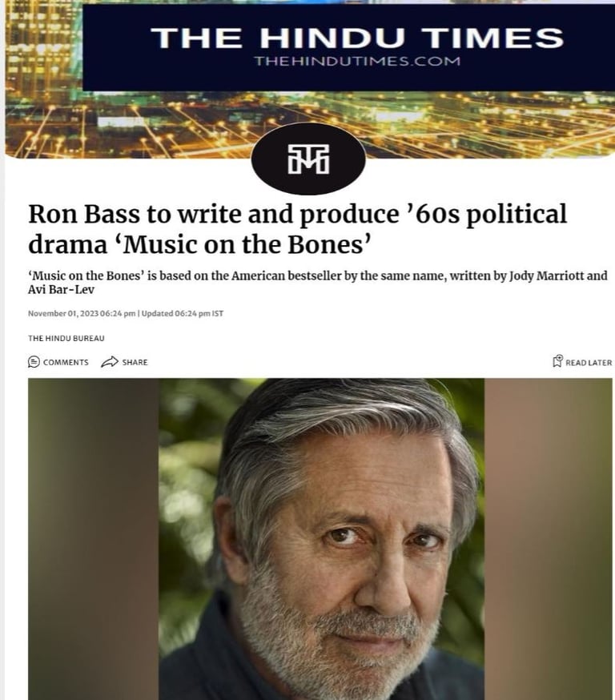The width and height of the screenshot is (615, 700).
Task: Click the name Avi Bar-Lev in the subheading
Action: (x=61, y=289)
